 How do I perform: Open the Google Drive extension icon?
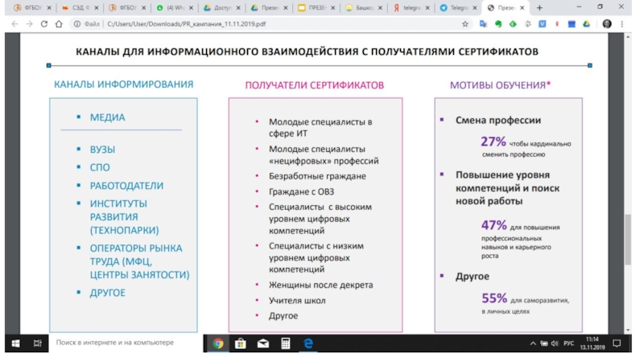coord(586,24)
